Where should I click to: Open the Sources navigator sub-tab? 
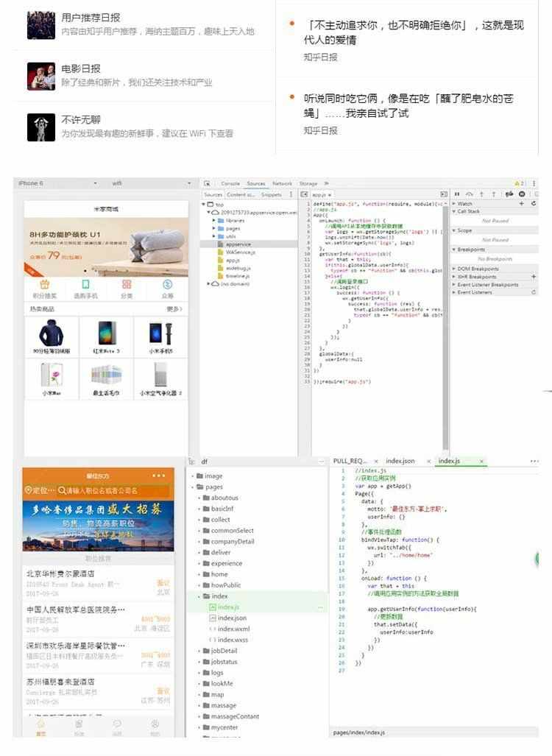213,195
